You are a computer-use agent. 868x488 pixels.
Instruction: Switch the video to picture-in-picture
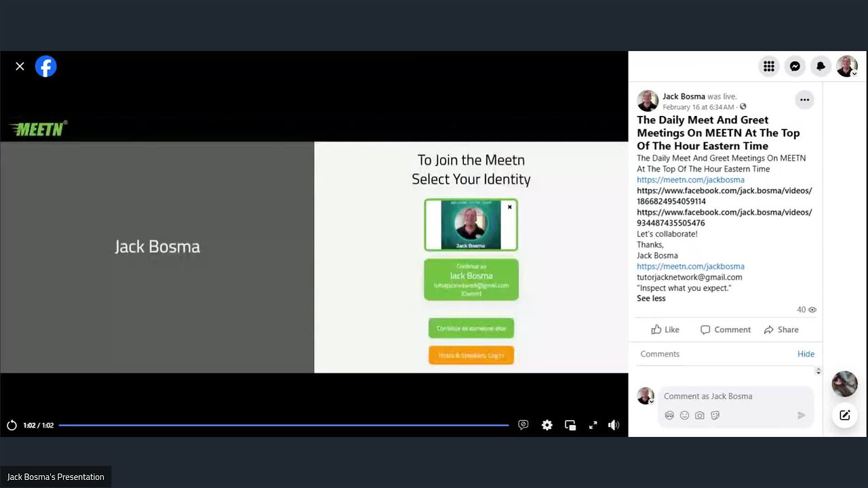pos(570,425)
